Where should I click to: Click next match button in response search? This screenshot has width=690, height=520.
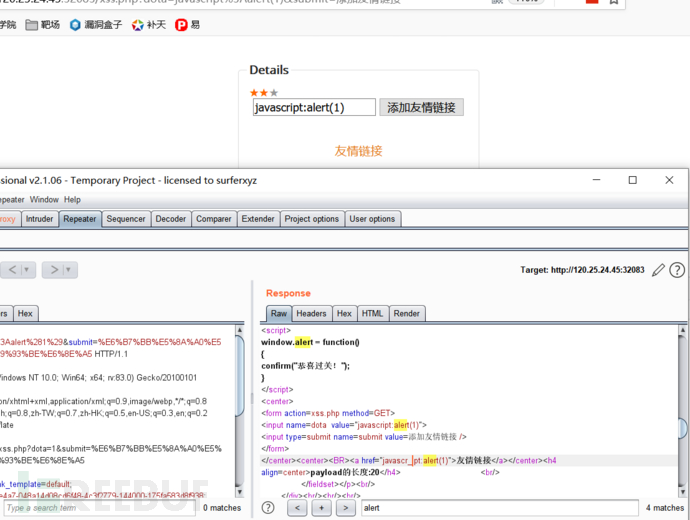pos(346,508)
